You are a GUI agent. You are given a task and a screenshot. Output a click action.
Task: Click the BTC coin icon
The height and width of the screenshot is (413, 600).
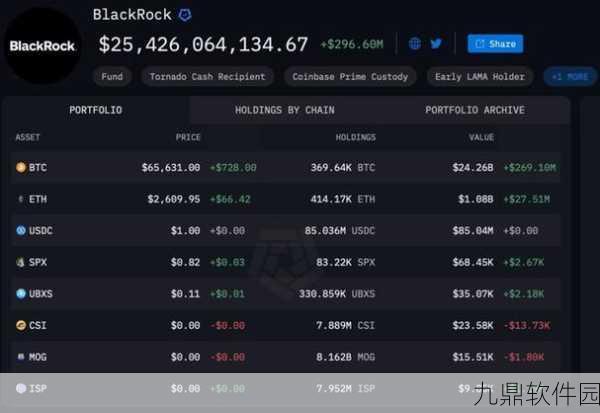[x=20, y=168]
